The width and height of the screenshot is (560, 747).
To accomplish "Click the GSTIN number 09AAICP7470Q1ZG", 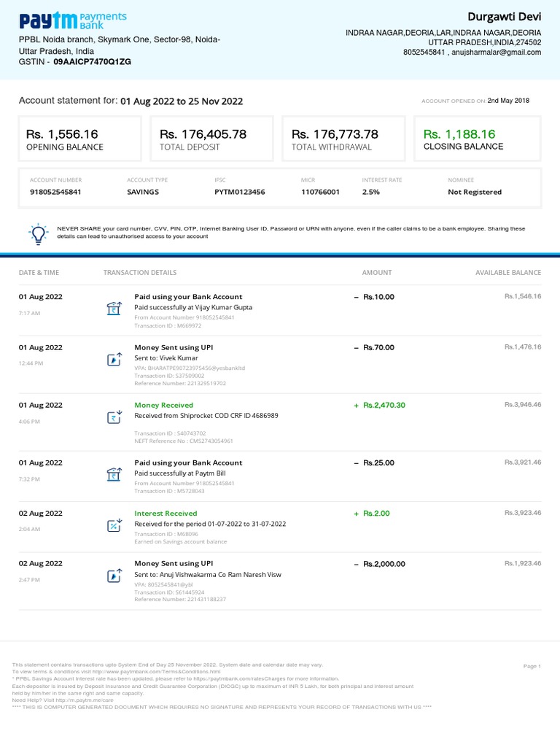I will tap(92, 63).
